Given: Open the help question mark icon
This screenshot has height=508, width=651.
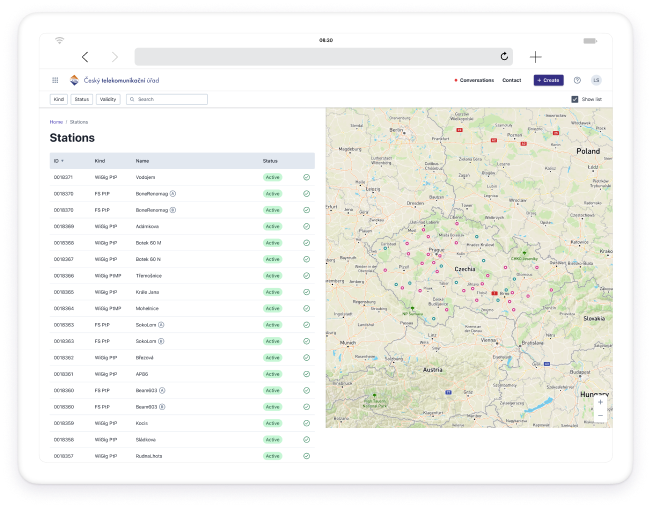Looking at the screenshot, I should (577, 80).
